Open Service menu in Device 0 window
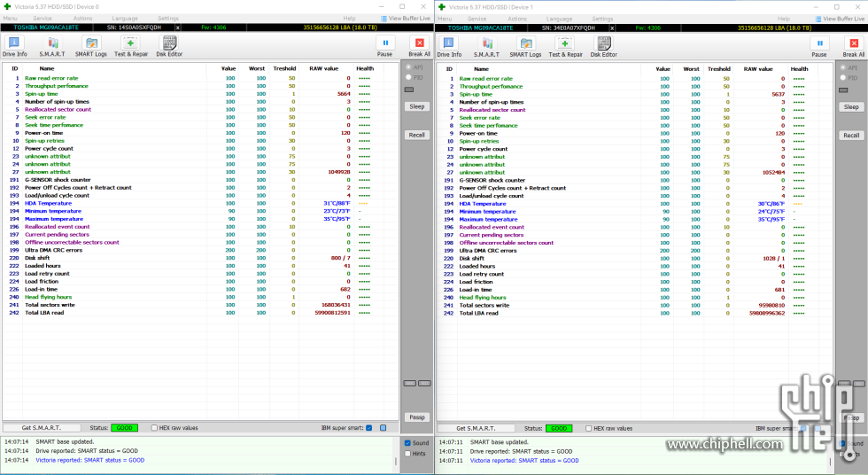 [43, 19]
